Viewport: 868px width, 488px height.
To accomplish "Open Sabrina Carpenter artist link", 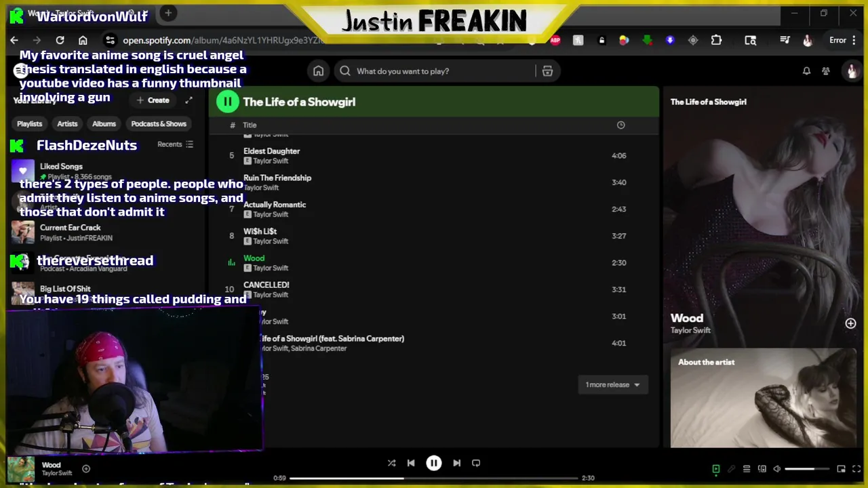I will (318, 348).
